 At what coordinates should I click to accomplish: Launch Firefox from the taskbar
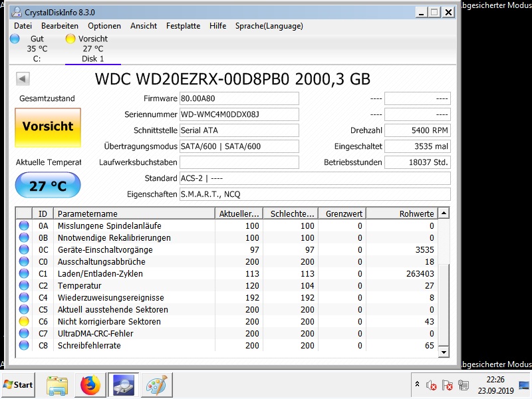point(90,386)
